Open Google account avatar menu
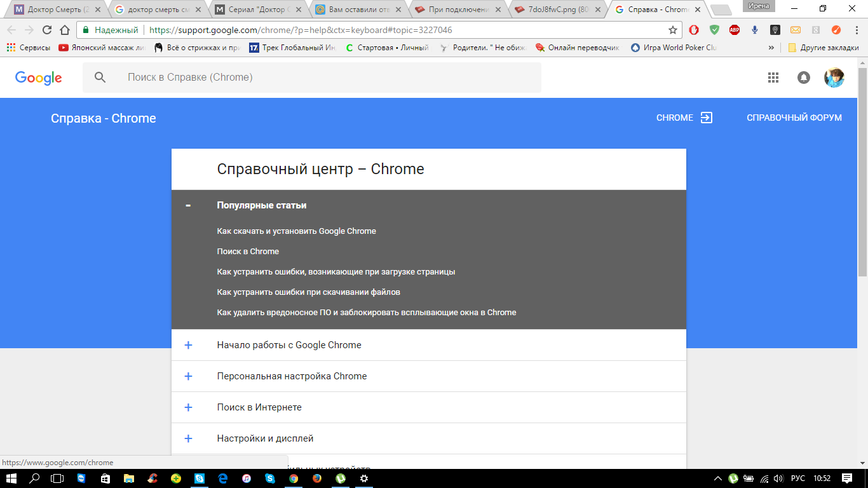The image size is (868, 488). pos(834,78)
